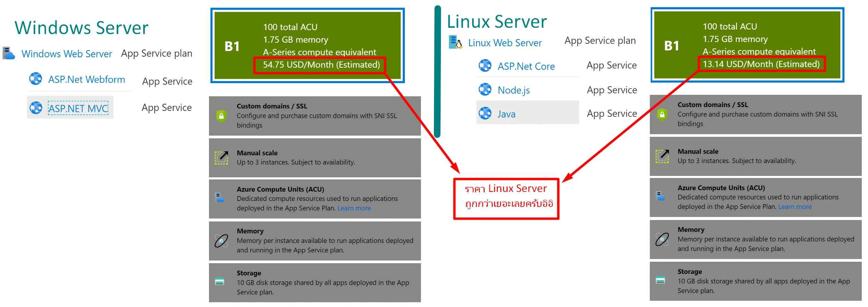Click the Windows Storage icon
Screen dimensions: 868x307
coord(219,281)
